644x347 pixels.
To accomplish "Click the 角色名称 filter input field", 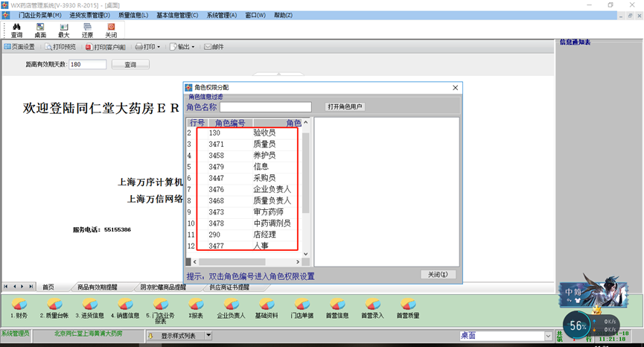I will click(265, 107).
